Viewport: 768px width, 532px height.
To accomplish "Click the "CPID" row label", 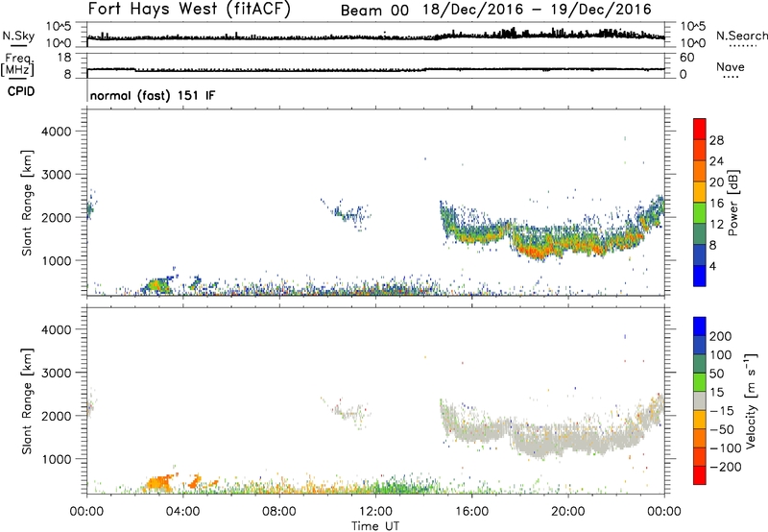I will [x=21, y=91].
